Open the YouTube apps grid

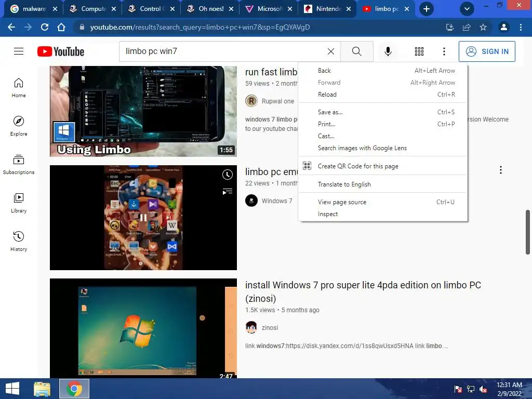(419, 51)
